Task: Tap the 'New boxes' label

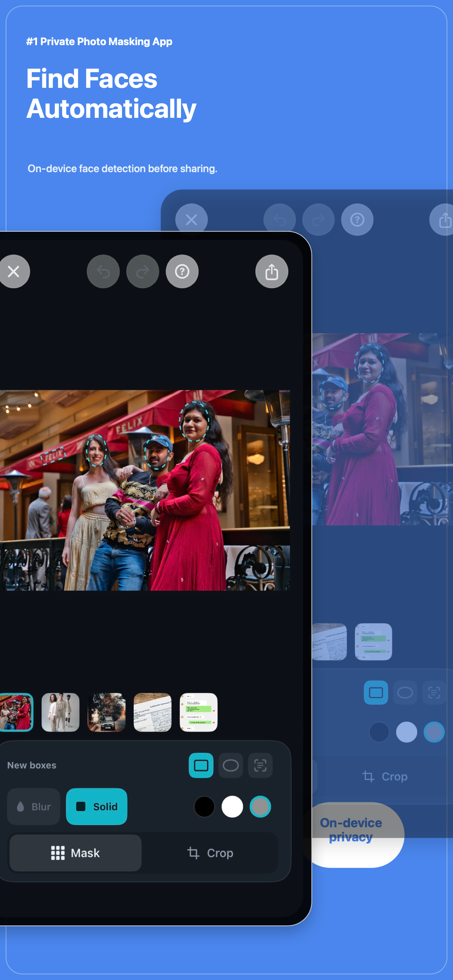Action: coord(32,765)
